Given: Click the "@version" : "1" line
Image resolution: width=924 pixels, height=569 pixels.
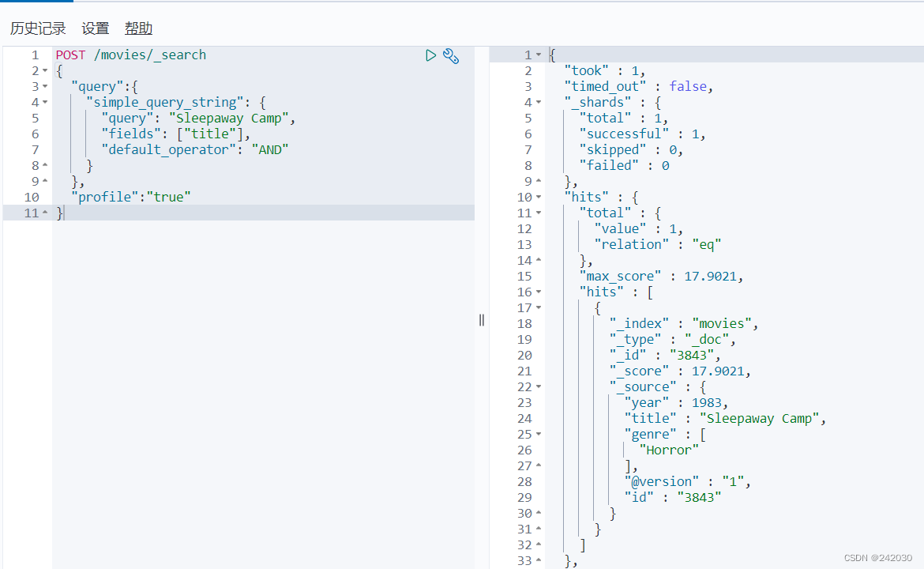Looking at the screenshot, I should (x=687, y=482).
